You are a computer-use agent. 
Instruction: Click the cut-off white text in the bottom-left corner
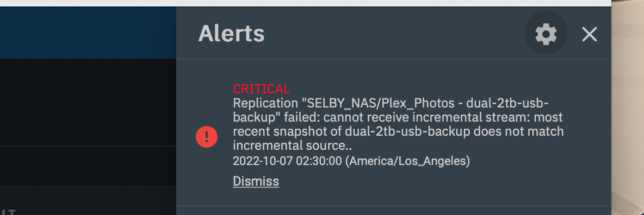click(x=8, y=212)
